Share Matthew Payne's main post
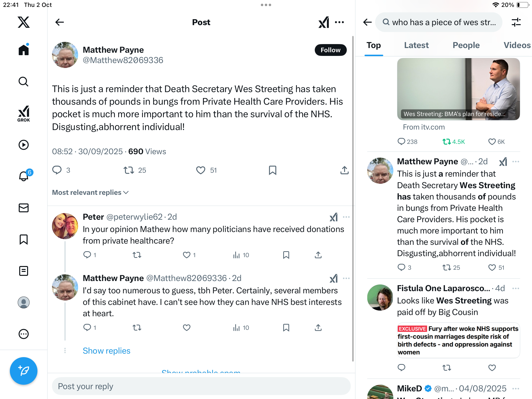This screenshot has height=399, width=532. (344, 170)
